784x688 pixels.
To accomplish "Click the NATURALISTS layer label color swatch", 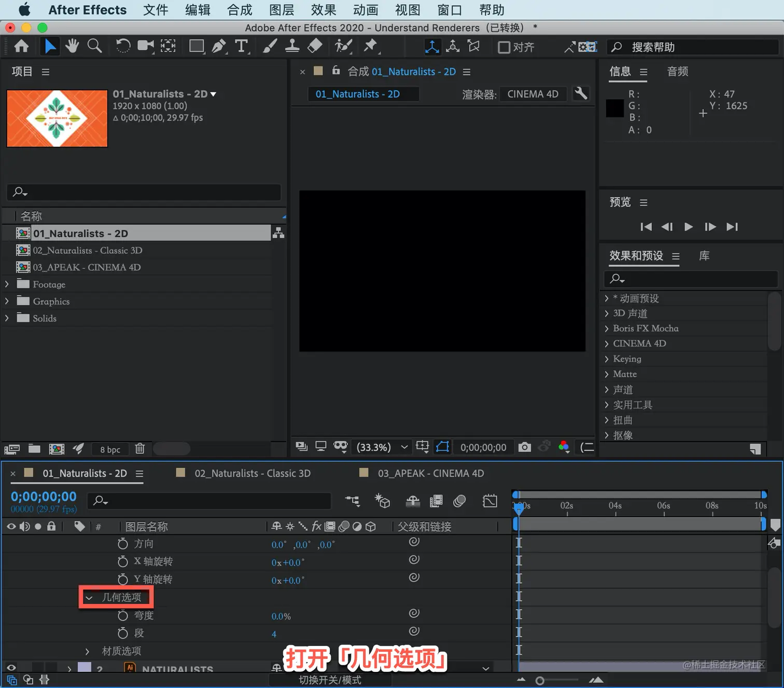I will click(x=85, y=668).
